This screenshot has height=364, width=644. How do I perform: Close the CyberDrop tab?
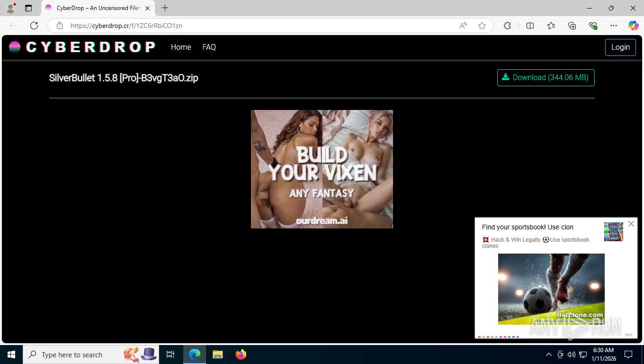147,8
